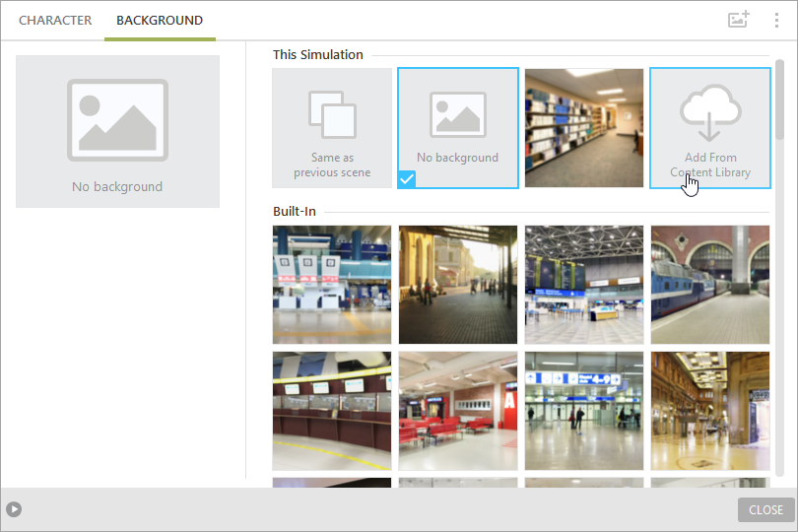Choose the airport departure board hall background
This screenshot has height=532, width=798.
[x=583, y=285]
